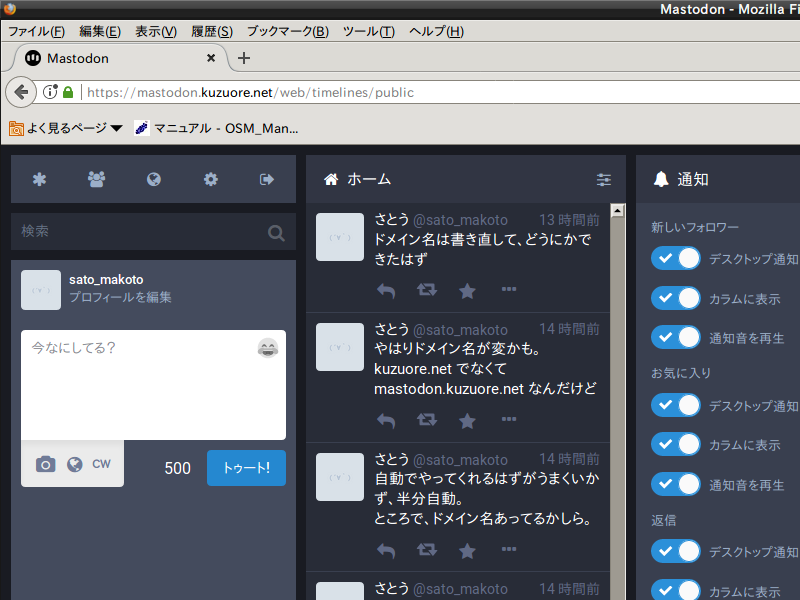Open @sato_makoto handle on 13時間前 toot
This screenshot has width=800, height=600.
[x=460, y=220]
